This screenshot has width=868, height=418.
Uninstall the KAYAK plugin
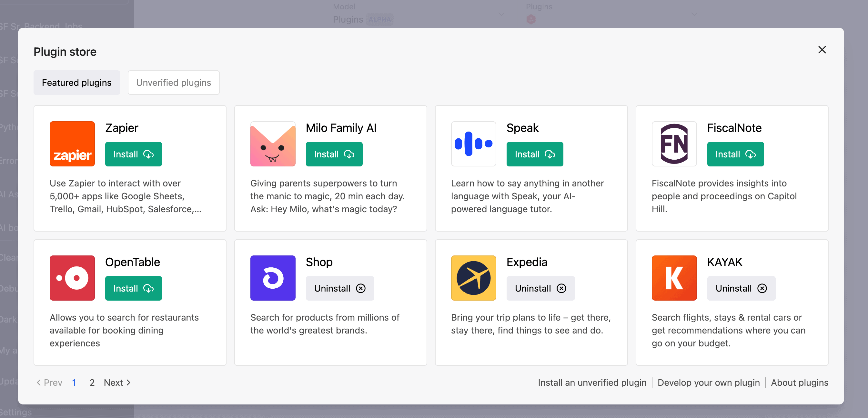coord(740,288)
